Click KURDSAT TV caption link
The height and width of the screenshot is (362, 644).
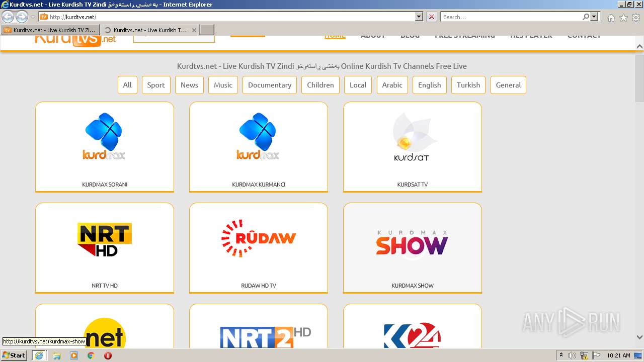(x=412, y=185)
